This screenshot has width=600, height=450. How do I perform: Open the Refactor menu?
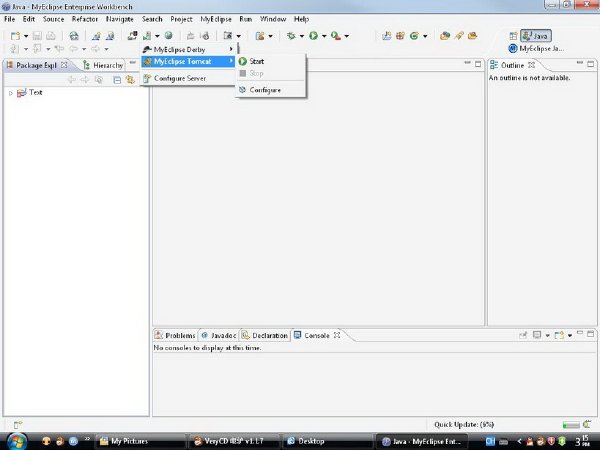(85, 19)
